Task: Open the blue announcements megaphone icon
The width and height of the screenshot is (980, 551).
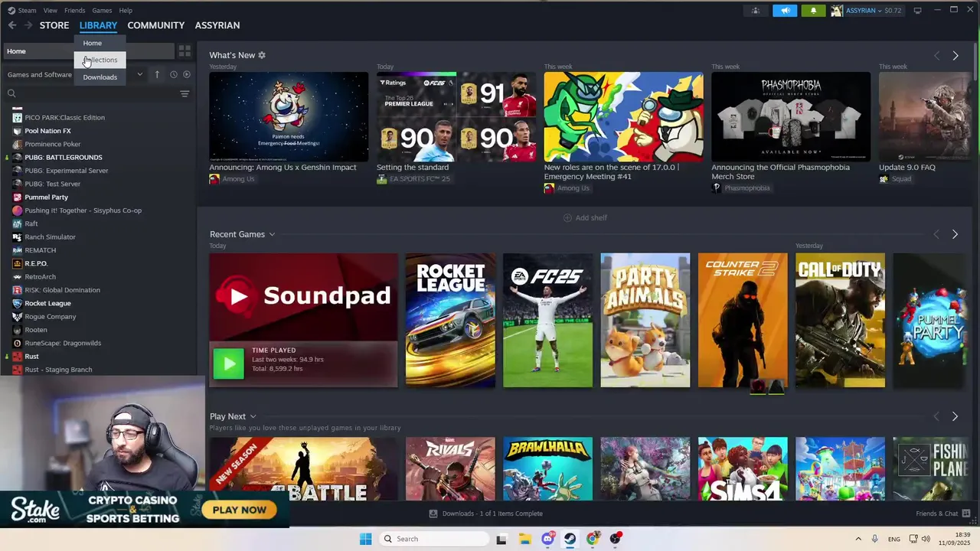Action: (785, 11)
